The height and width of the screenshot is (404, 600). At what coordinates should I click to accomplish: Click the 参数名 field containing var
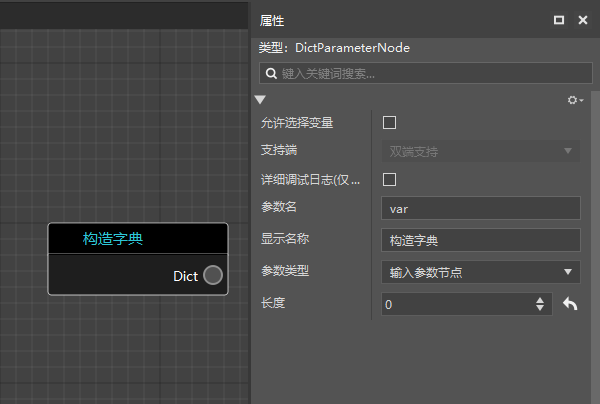pos(481,208)
